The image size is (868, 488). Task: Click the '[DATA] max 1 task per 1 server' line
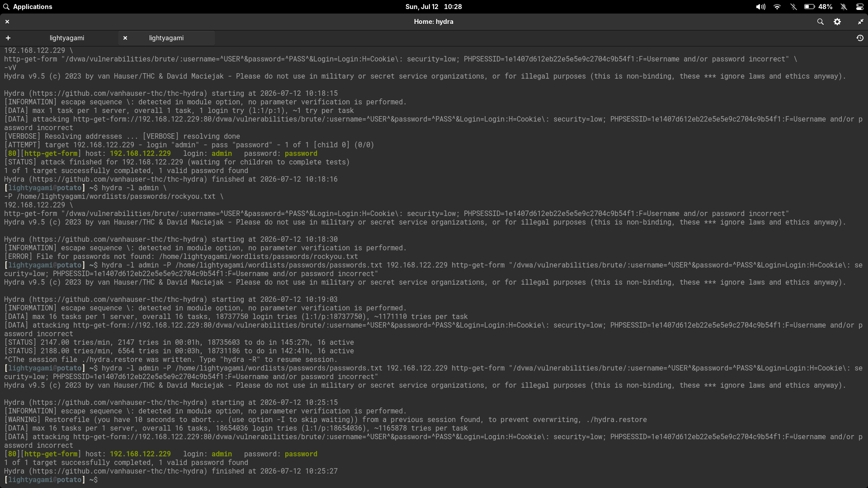click(179, 111)
